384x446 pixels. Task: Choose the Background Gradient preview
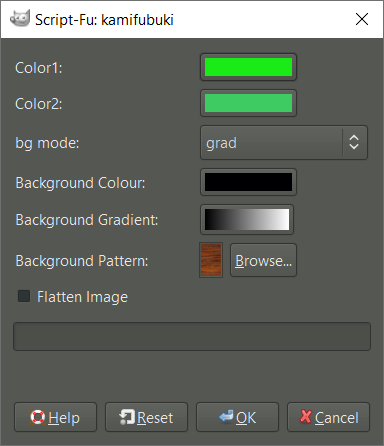(x=247, y=220)
